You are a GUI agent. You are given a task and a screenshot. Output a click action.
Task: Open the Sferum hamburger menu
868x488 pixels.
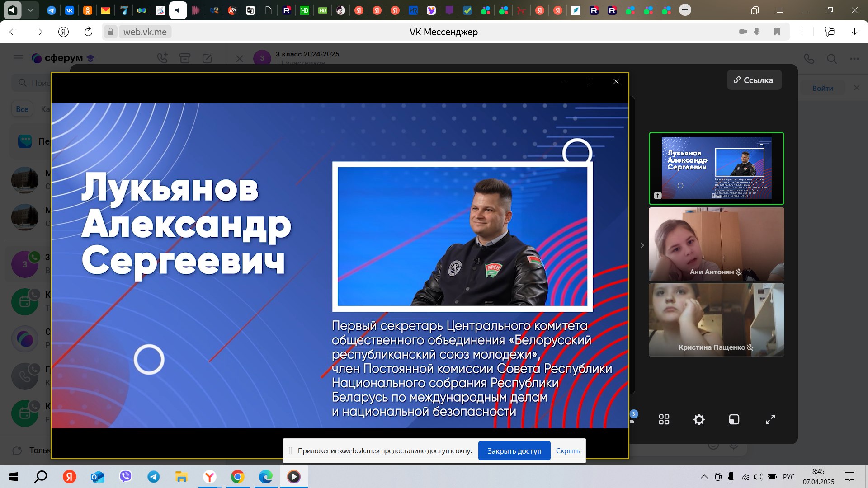(18, 58)
